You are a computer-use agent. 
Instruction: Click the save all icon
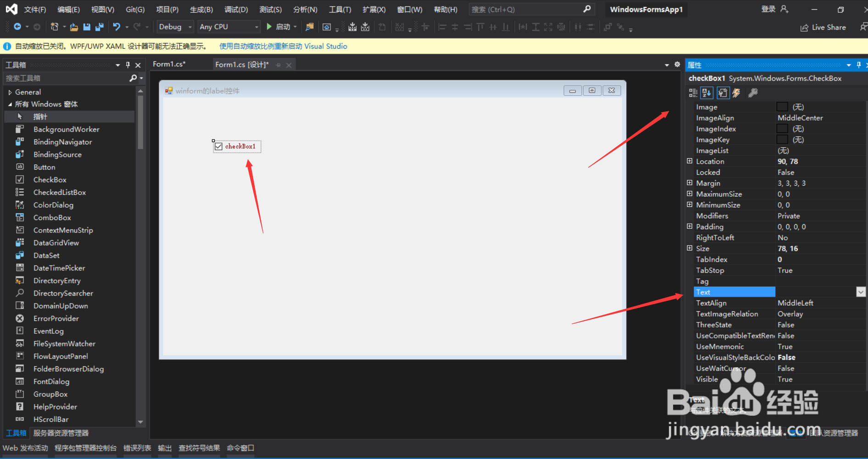(99, 27)
